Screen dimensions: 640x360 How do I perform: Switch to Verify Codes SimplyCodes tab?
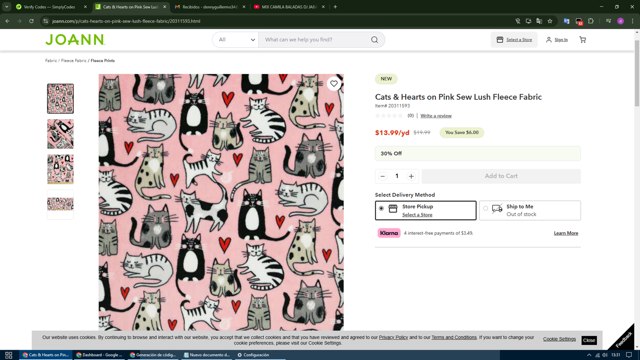pyautogui.click(x=50, y=7)
